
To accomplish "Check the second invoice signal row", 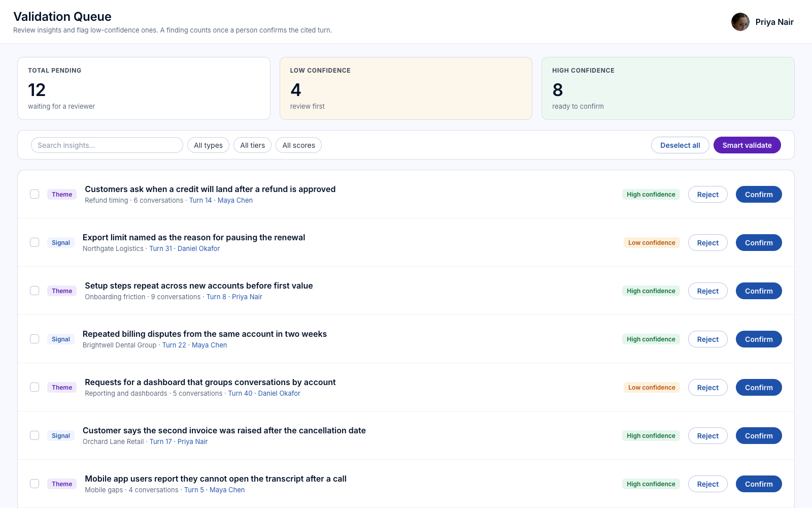I will click(35, 435).
